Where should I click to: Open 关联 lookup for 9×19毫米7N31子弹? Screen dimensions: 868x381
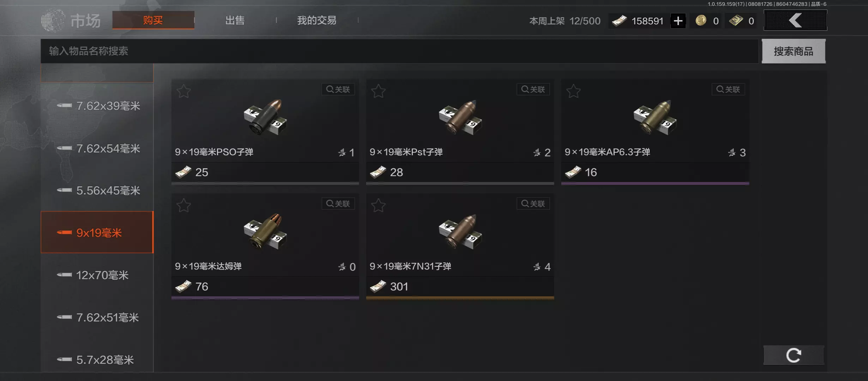click(x=533, y=204)
